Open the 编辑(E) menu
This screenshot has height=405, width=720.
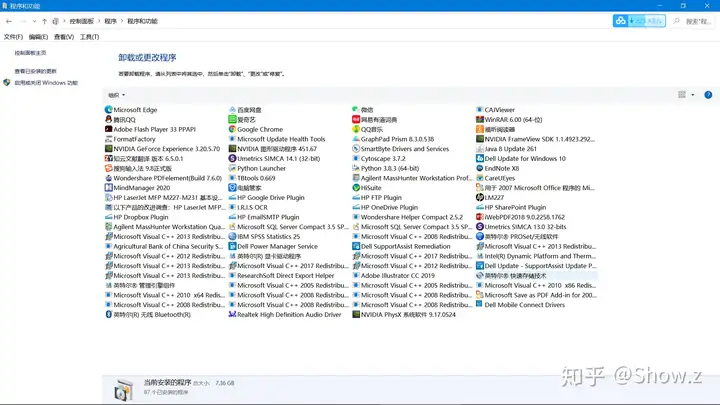tap(38, 37)
